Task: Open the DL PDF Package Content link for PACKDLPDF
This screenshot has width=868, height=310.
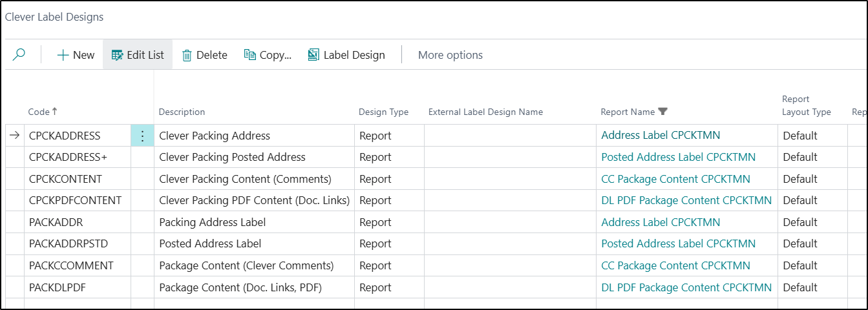Action: pyautogui.click(x=686, y=287)
